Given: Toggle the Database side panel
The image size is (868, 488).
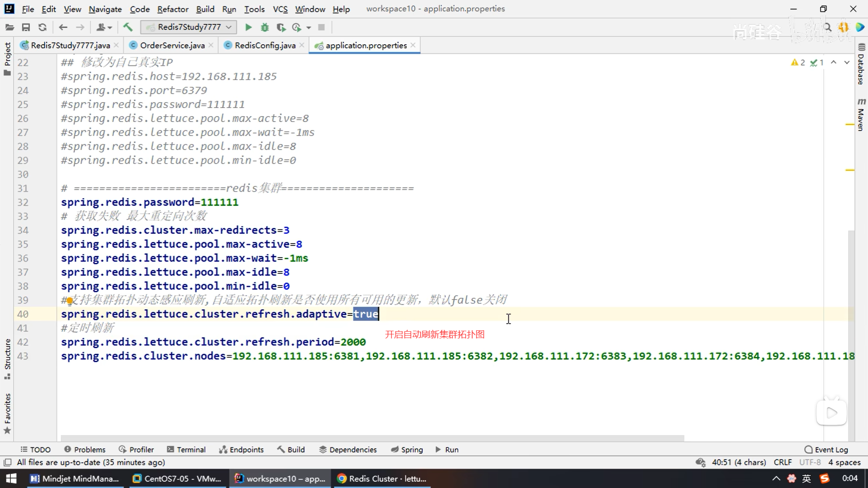Looking at the screenshot, I should (861, 65).
